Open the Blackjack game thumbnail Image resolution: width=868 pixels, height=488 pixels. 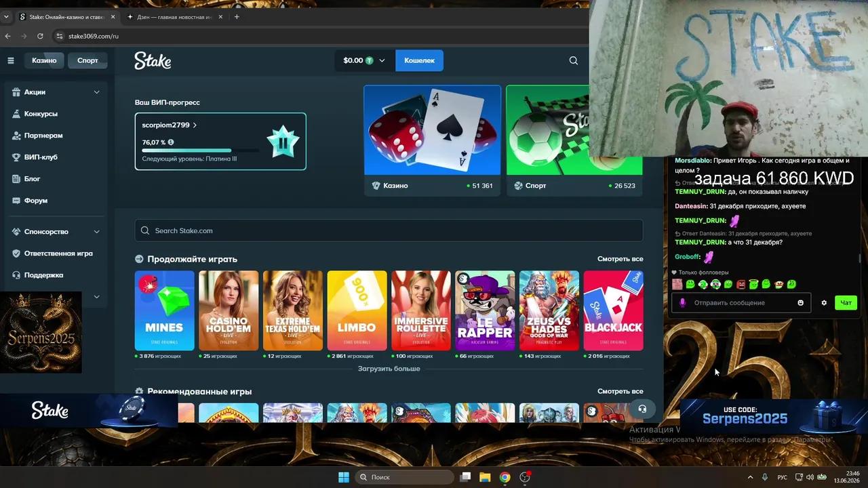(614, 310)
